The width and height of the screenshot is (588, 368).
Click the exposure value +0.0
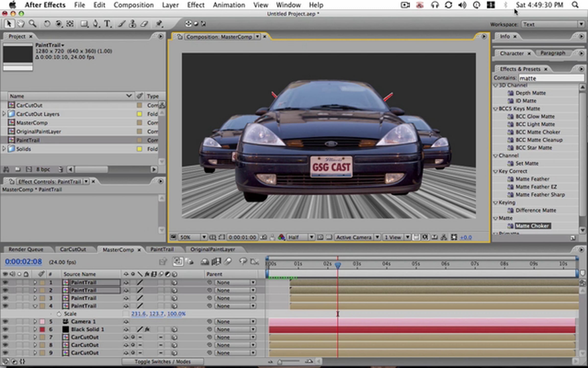(x=466, y=237)
